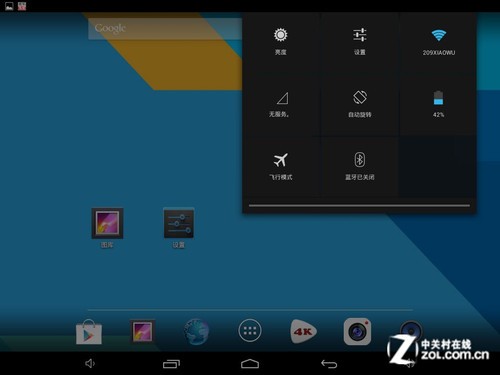
Task: Open the 42% battery tile
Action: click(x=438, y=105)
